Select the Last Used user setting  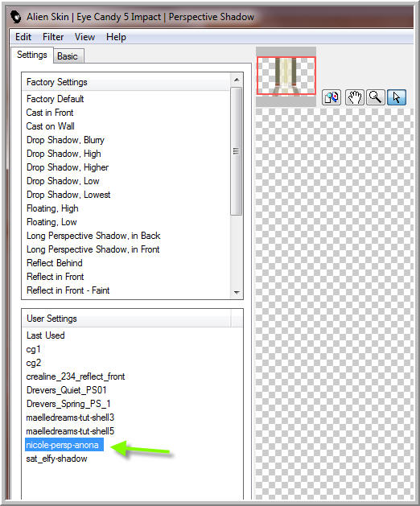[x=46, y=335]
